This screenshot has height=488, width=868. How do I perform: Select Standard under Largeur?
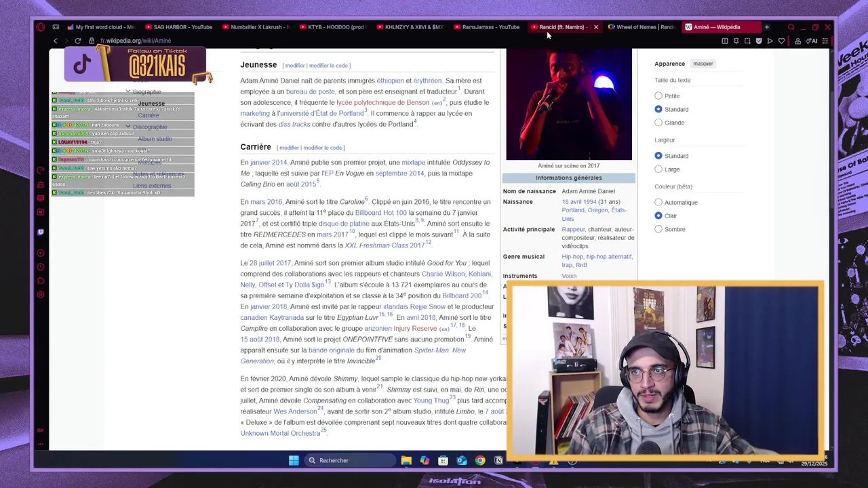[x=658, y=156]
